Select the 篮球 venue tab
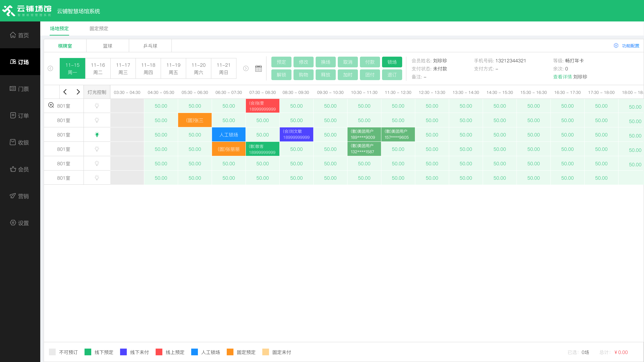644x362 pixels. point(108,46)
